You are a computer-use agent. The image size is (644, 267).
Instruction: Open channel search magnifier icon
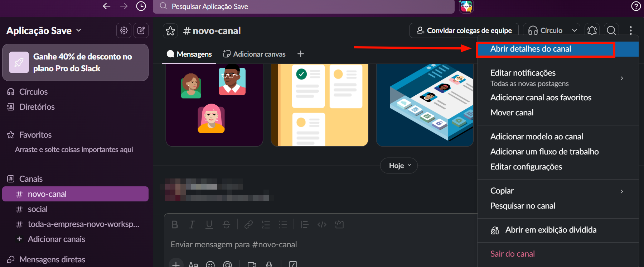(x=611, y=30)
